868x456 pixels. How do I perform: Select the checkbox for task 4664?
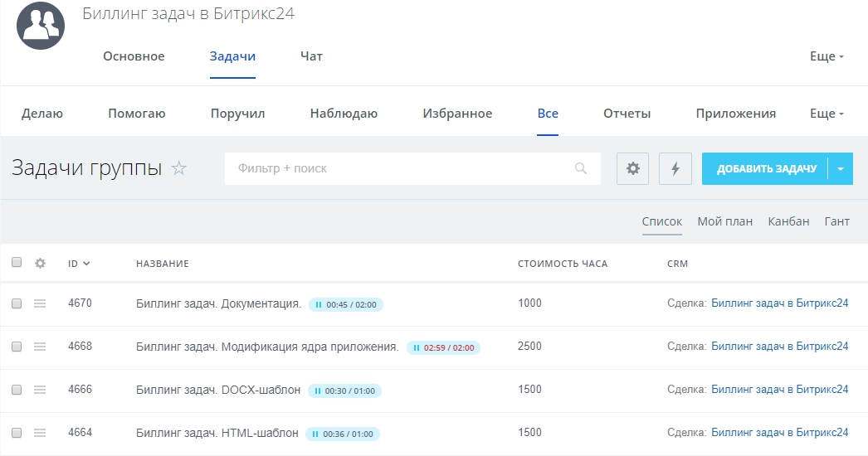coord(17,433)
